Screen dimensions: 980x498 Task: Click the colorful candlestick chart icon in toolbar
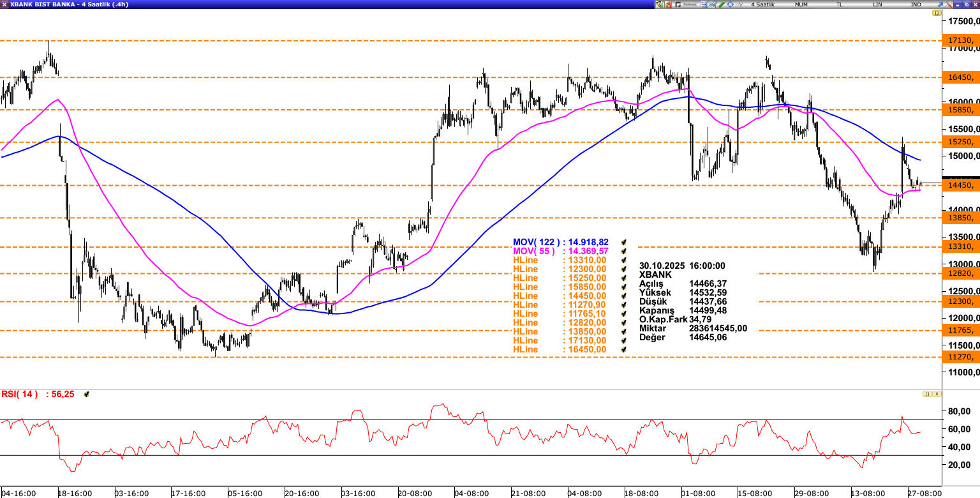(703, 4)
